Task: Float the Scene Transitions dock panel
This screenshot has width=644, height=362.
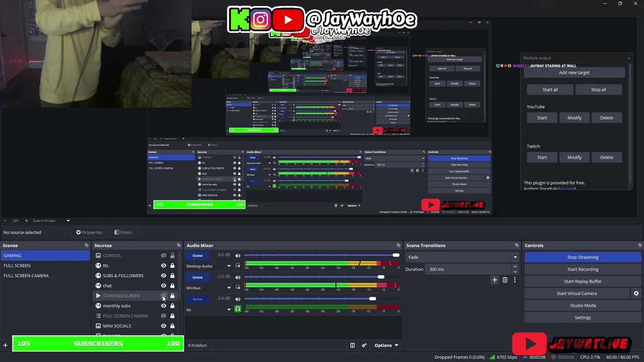Action: pyautogui.click(x=517, y=245)
